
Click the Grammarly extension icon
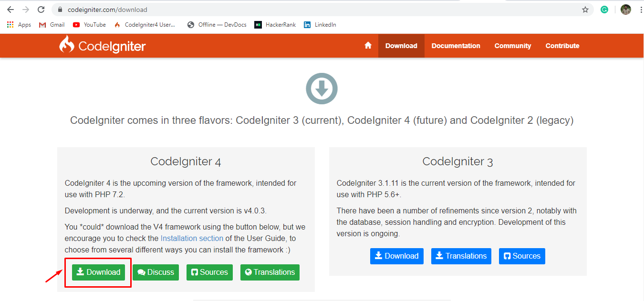coord(604,10)
